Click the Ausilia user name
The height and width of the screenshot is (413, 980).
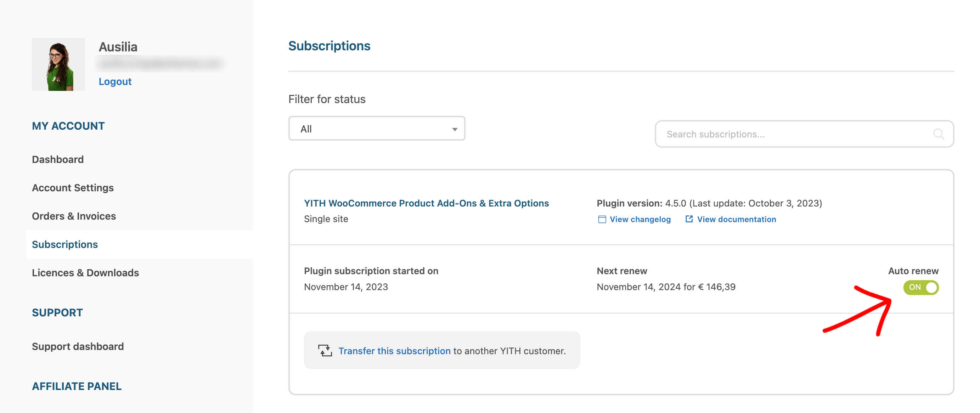[118, 47]
